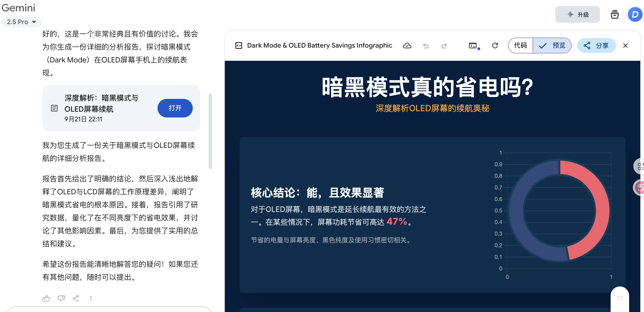Open the 2.5 Pro model selector
Viewport: 644px width, 312px height.
coord(21,22)
